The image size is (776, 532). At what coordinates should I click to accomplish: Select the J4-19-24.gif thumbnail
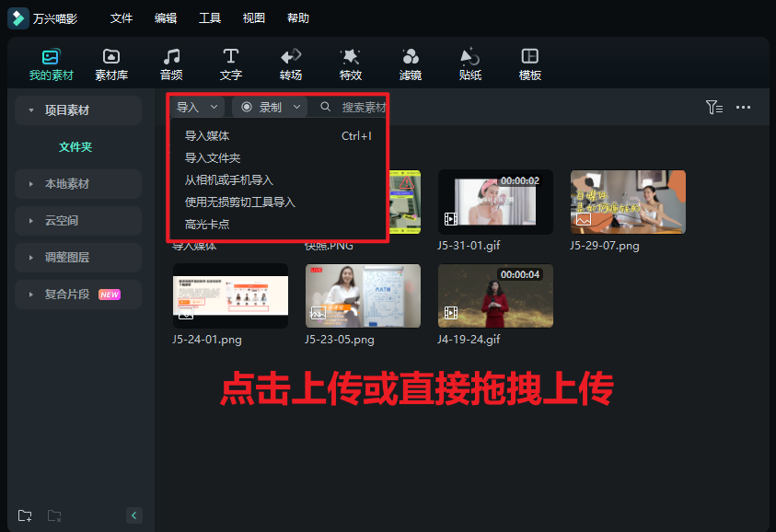click(495, 295)
